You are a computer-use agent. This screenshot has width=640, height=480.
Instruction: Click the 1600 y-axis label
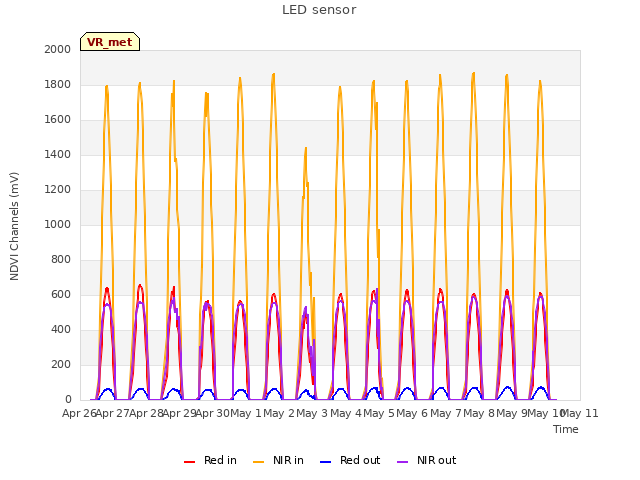pos(58,120)
